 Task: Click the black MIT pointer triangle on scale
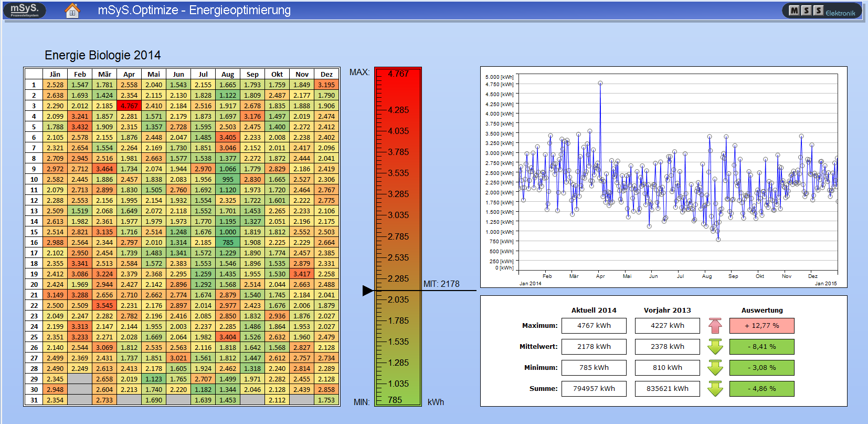[368, 291]
